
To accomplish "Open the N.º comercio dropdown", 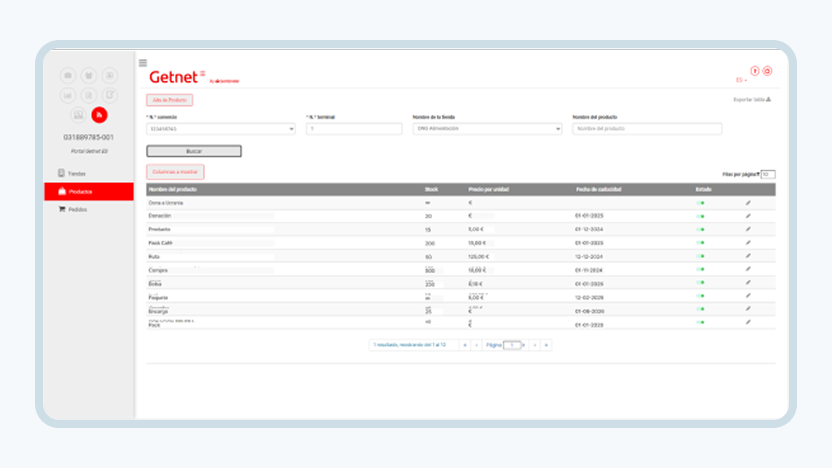I will pyautogui.click(x=221, y=129).
